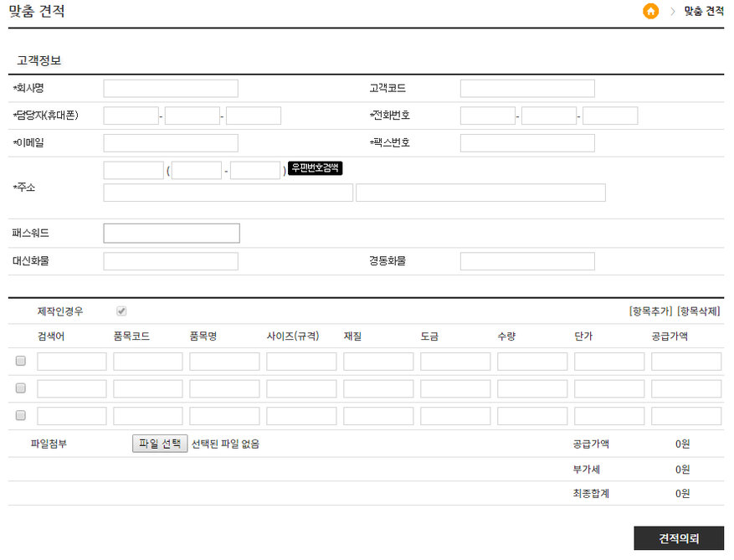Click first row 검색어 input field
734x560 pixels.
pos(72,362)
